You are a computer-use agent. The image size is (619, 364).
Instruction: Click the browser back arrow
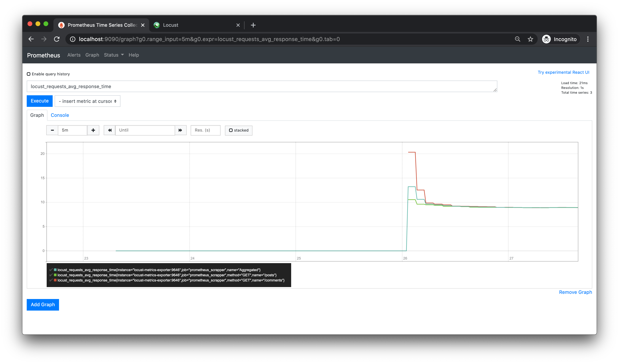click(x=31, y=39)
